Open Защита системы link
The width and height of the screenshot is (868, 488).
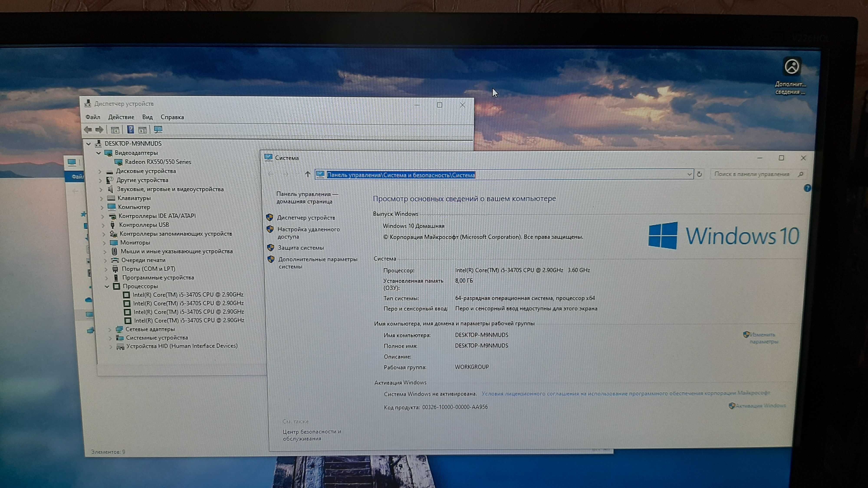(x=301, y=247)
